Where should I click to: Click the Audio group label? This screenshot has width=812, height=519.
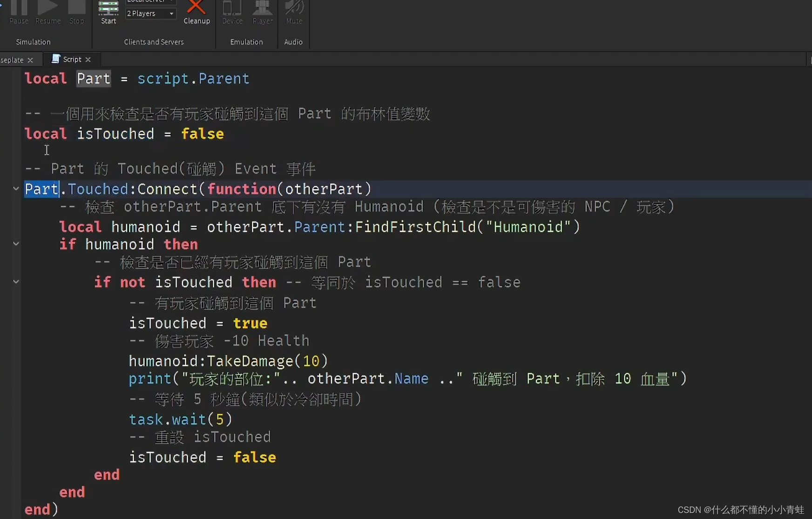[x=293, y=42]
